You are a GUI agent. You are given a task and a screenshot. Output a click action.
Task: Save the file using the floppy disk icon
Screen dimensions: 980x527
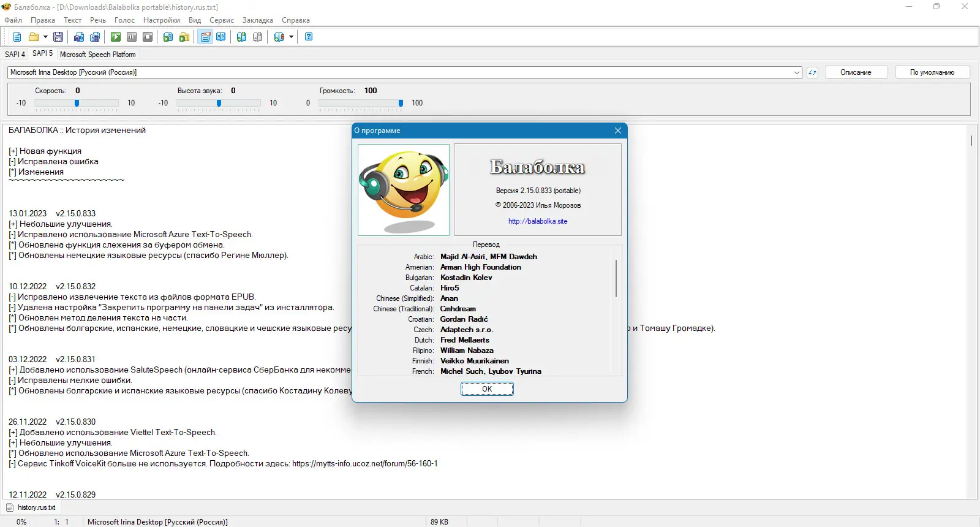tap(58, 37)
